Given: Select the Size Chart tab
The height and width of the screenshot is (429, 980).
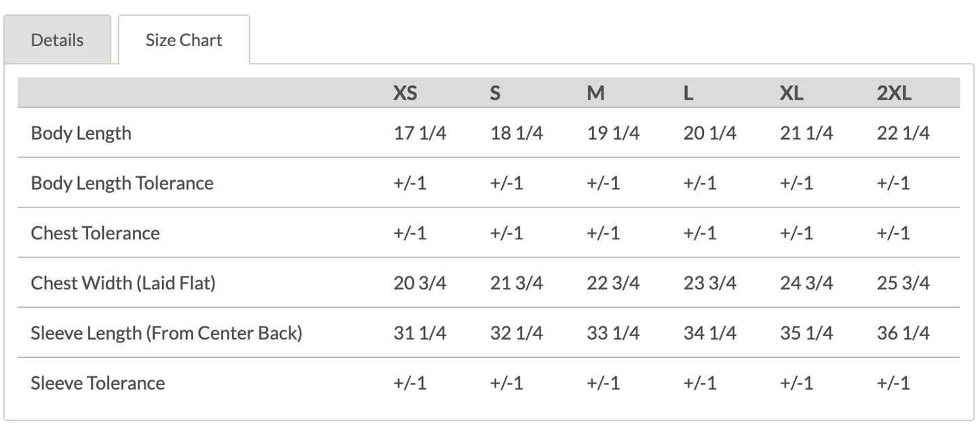Looking at the screenshot, I should tap(184, 40).
